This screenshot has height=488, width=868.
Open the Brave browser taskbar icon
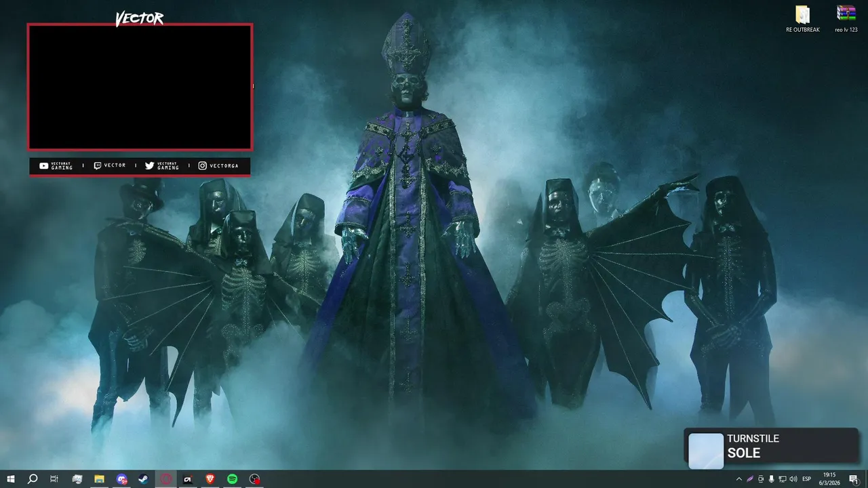click(x=210, y=479)
